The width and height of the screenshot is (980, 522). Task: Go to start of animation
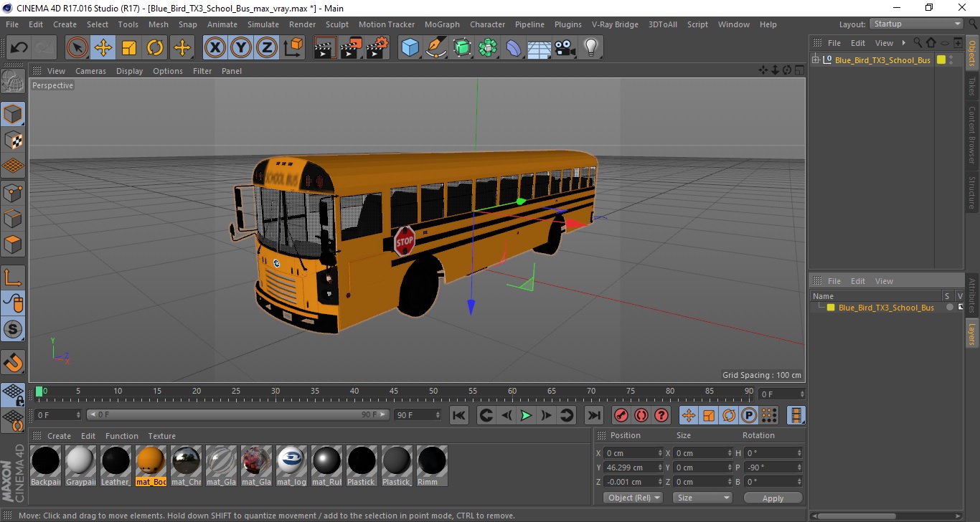[x=459, y=415]
